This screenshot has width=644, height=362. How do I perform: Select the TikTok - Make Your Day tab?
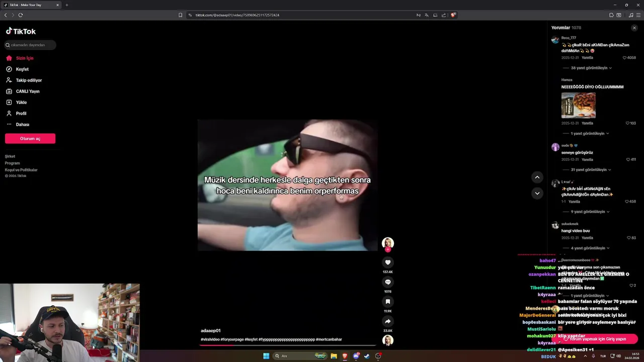pyautogui.click(x=31, y=5)
